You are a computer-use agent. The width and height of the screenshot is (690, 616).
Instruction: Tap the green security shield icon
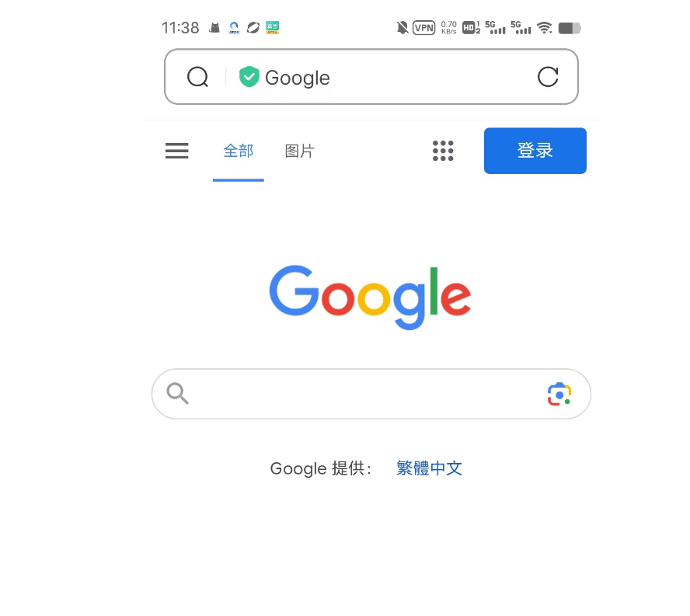(249, 77)
